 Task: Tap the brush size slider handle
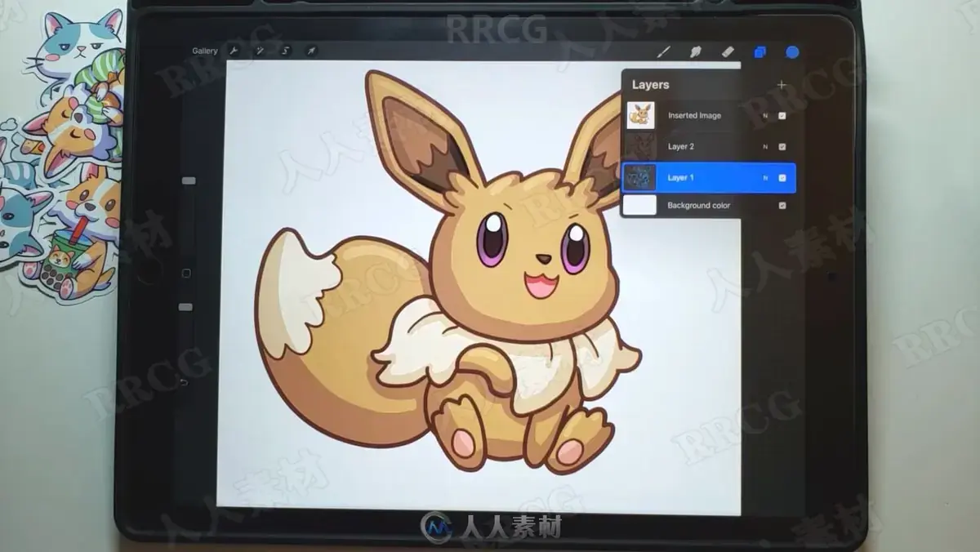(189, 180)
